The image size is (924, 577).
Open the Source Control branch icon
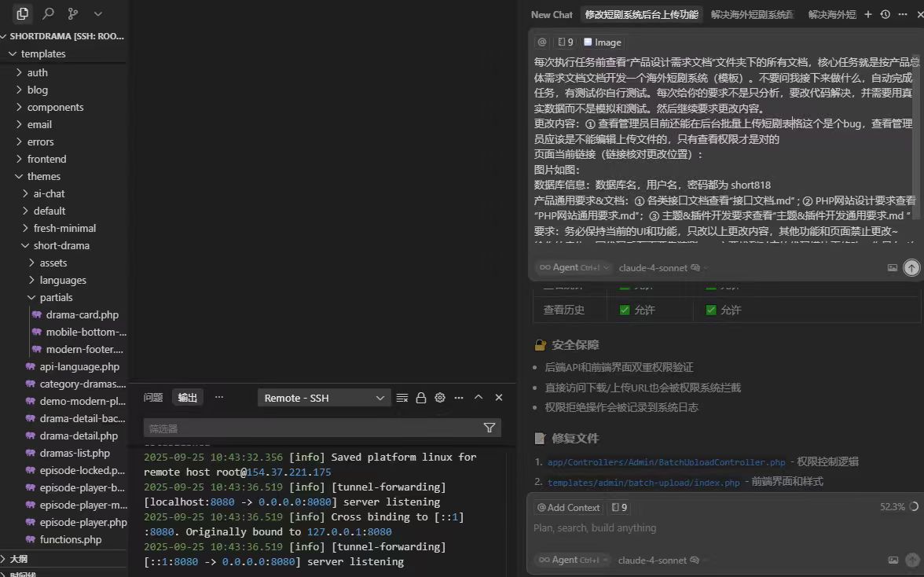point(73,13)
